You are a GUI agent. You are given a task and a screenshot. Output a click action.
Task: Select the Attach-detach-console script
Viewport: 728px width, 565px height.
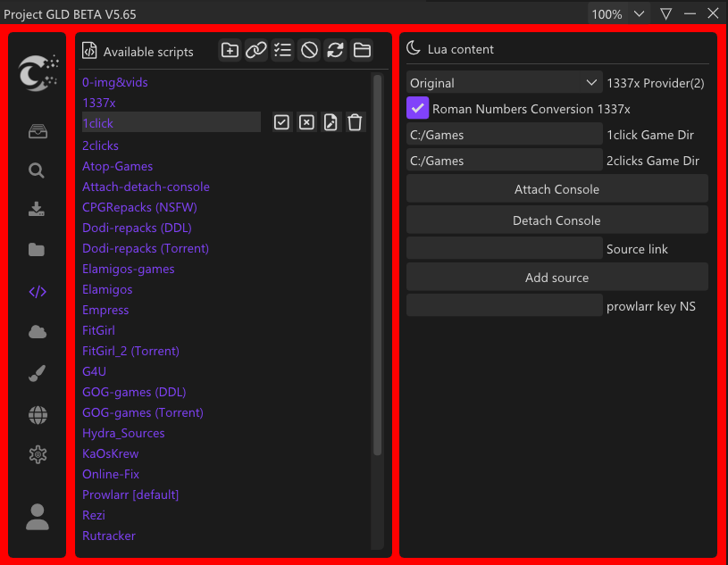click(x=146, y=187)
